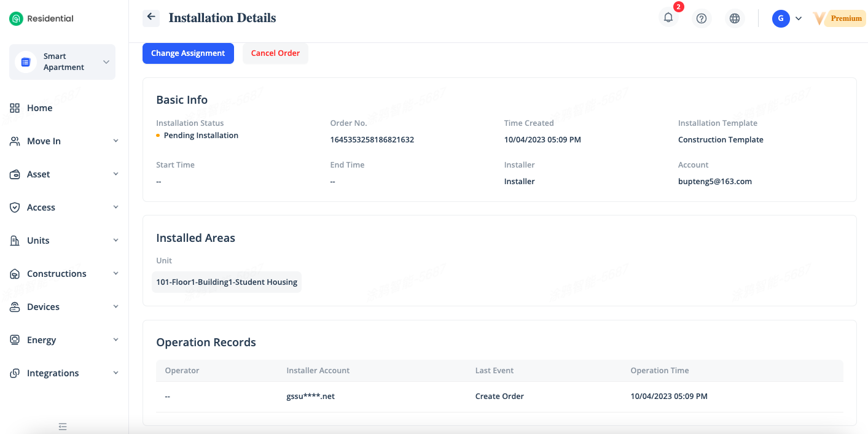
Task: Click the back arrow beside Installation Details
Action: 151,18
